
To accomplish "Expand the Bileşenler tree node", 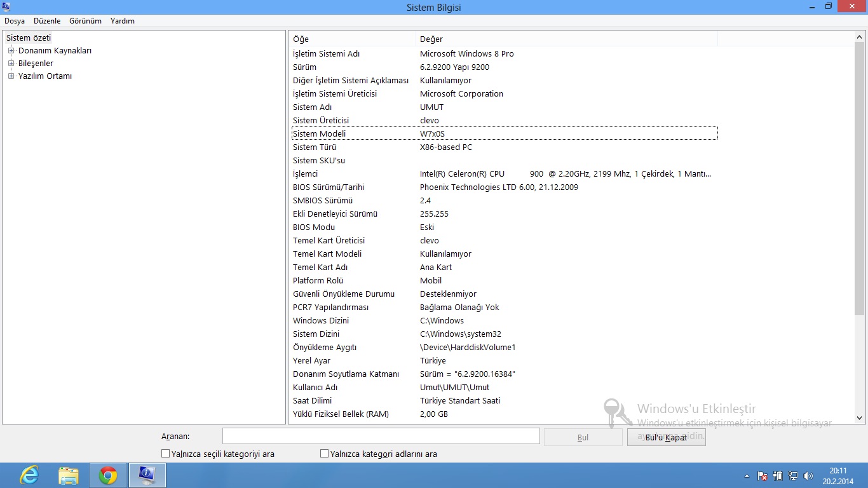I will (x=11, y=64).
